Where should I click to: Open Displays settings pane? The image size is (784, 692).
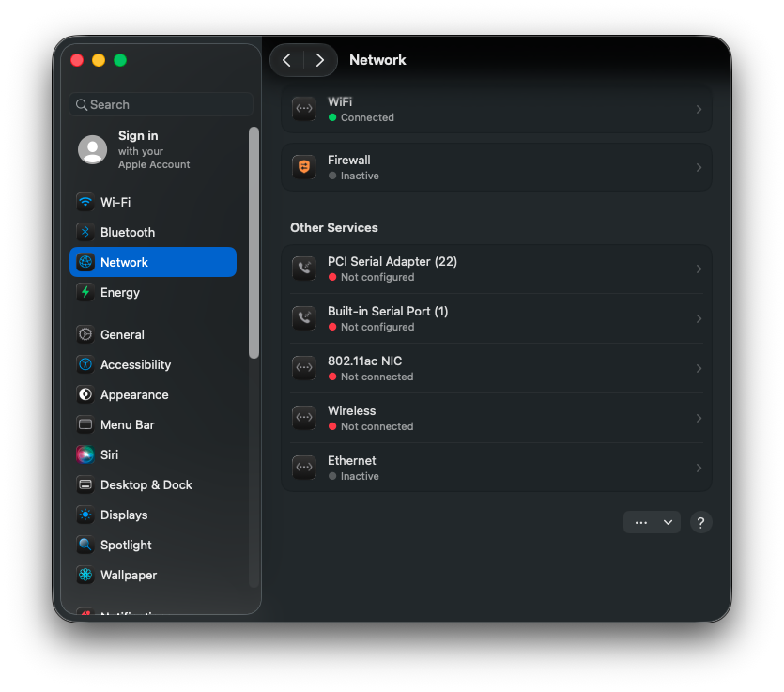[x=153, y=515]
